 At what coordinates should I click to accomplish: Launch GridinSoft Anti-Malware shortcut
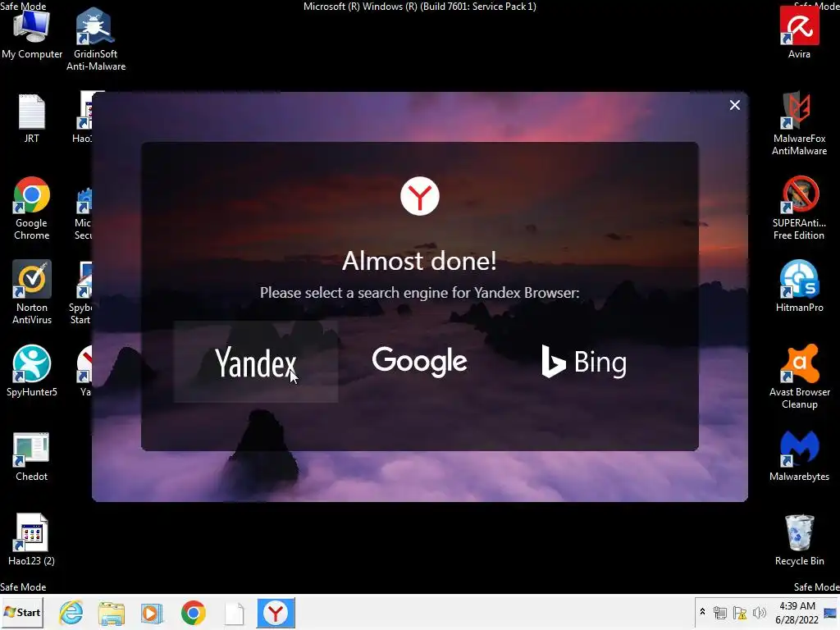(96, 39)
